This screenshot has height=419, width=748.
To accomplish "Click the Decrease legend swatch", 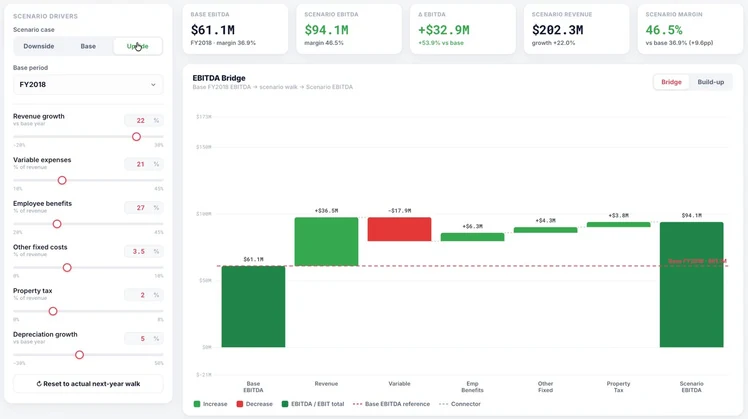I will [240, 404].
